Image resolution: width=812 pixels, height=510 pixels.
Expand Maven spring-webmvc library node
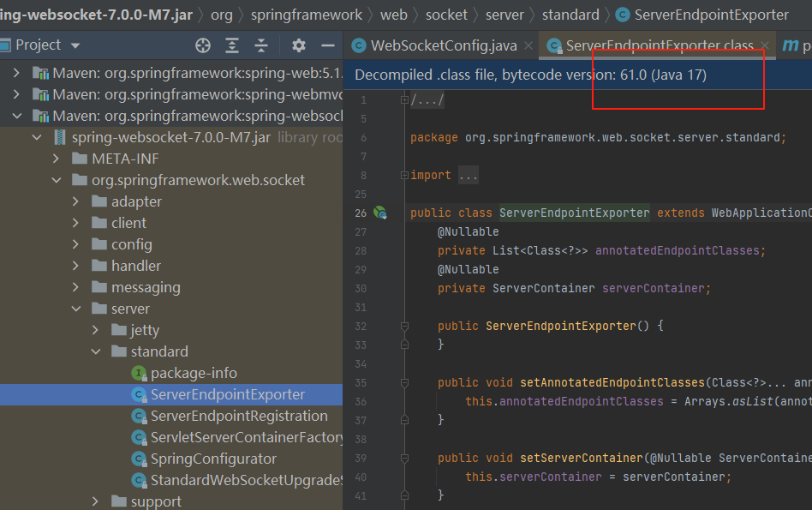(x=16, y=94)
